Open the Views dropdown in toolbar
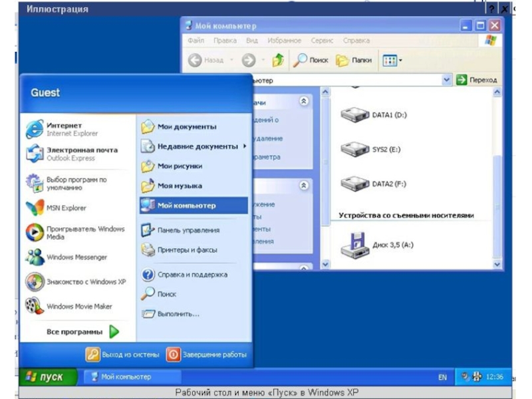 [392, 61]
